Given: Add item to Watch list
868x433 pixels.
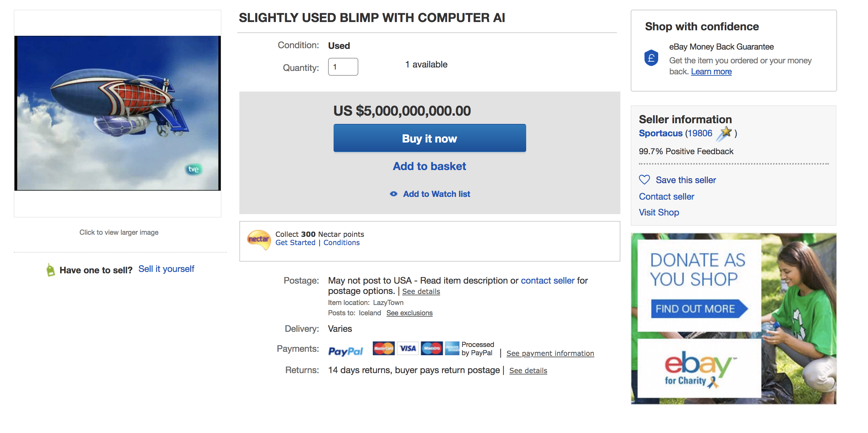Looking at the screenshot, I should pyautogui.click(x=436, y=194).
